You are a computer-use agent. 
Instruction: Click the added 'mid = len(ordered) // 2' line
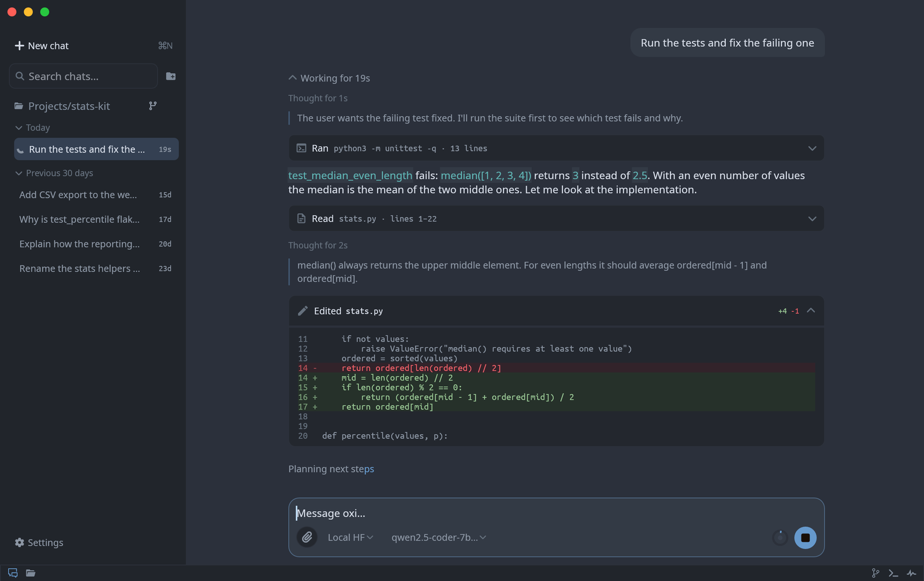[556, 378]
